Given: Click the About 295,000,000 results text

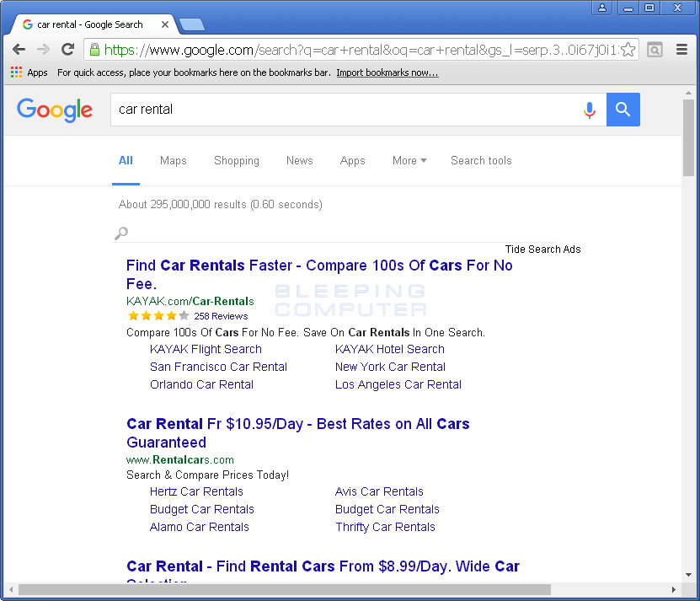Looking at the screenshot, I should click(x=221, y=205).
